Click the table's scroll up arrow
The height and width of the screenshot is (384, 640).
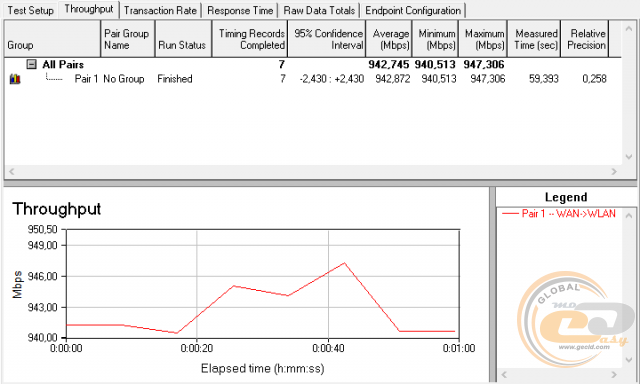pyautogui.click(x=629, y=29)
